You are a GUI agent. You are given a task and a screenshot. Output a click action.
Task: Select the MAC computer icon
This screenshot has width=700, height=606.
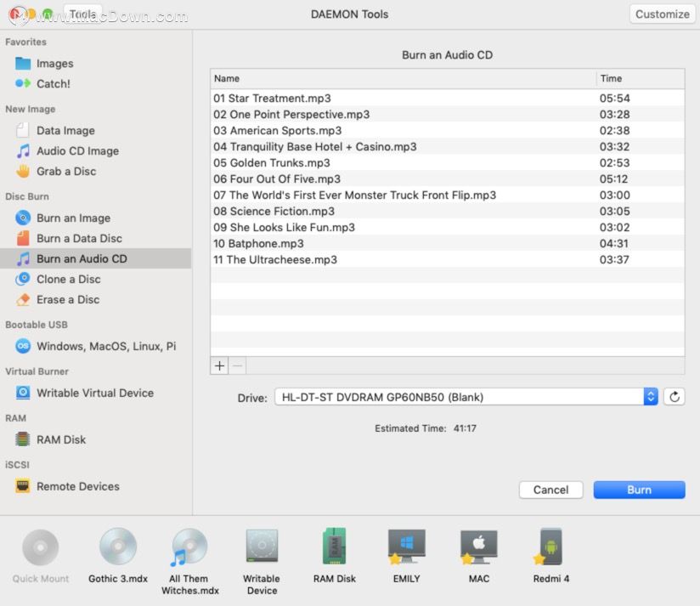coord(478,547)
